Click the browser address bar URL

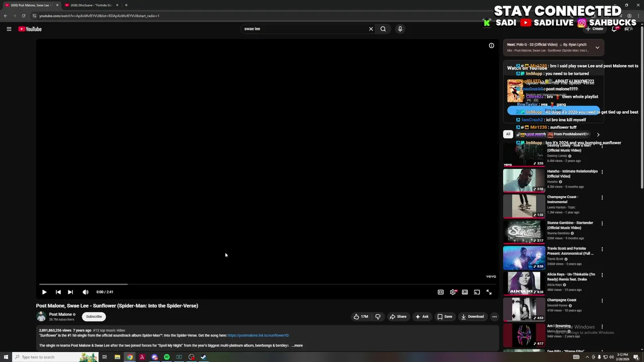click(99, 16)
